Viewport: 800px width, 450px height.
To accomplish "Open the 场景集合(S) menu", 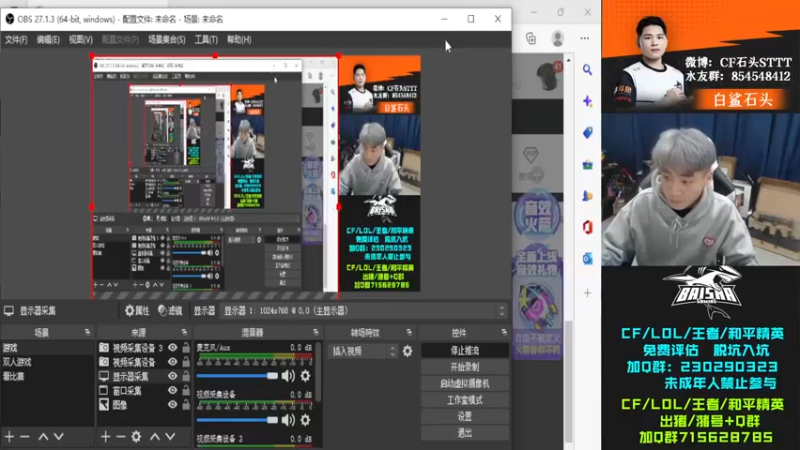I will coord(166,40).
